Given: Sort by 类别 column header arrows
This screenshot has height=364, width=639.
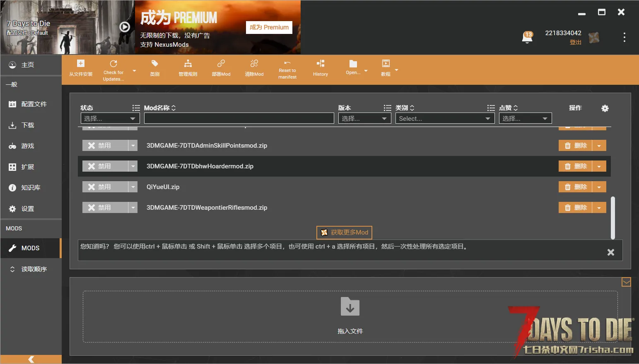Looking at the screenshot, I should click(412, 108).
